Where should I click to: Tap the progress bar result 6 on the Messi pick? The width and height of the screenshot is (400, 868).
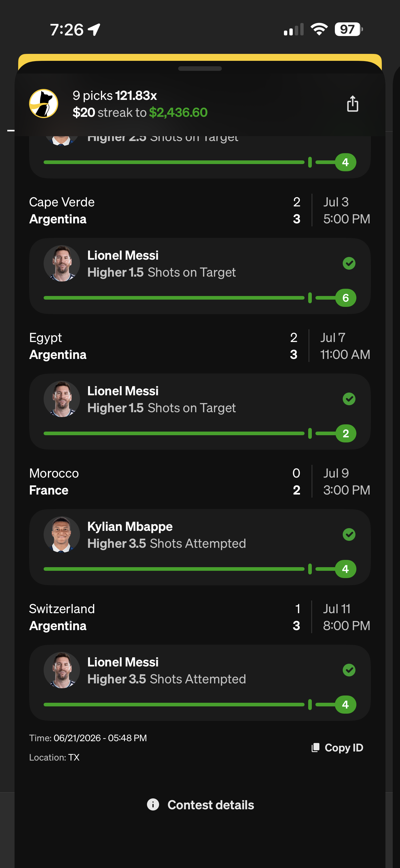pos(345,298)
